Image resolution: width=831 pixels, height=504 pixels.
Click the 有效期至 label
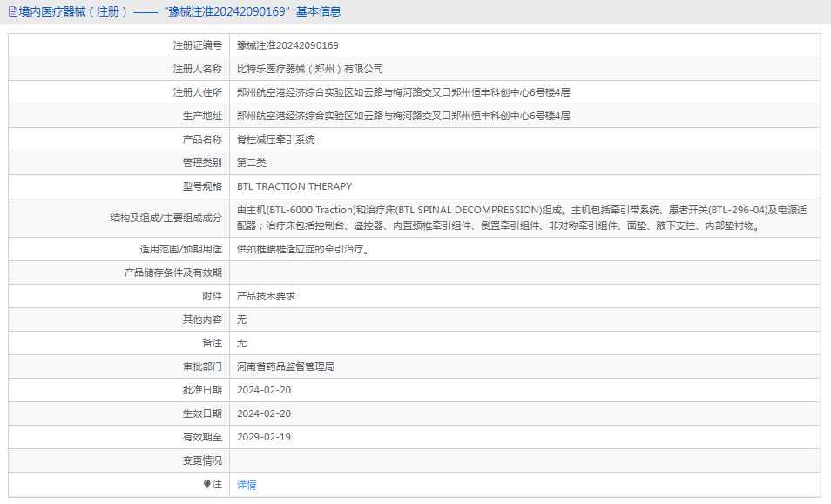[x=202, y=437]
